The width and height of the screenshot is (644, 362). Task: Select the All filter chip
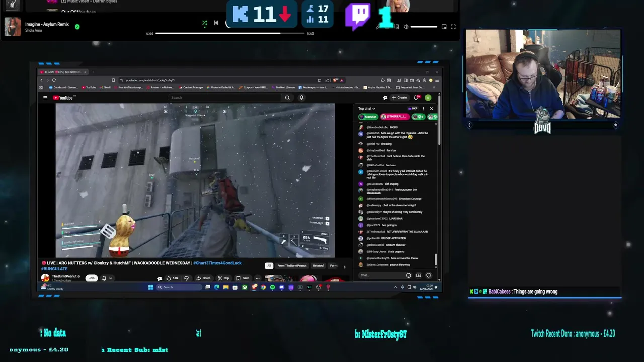[269, 266]
